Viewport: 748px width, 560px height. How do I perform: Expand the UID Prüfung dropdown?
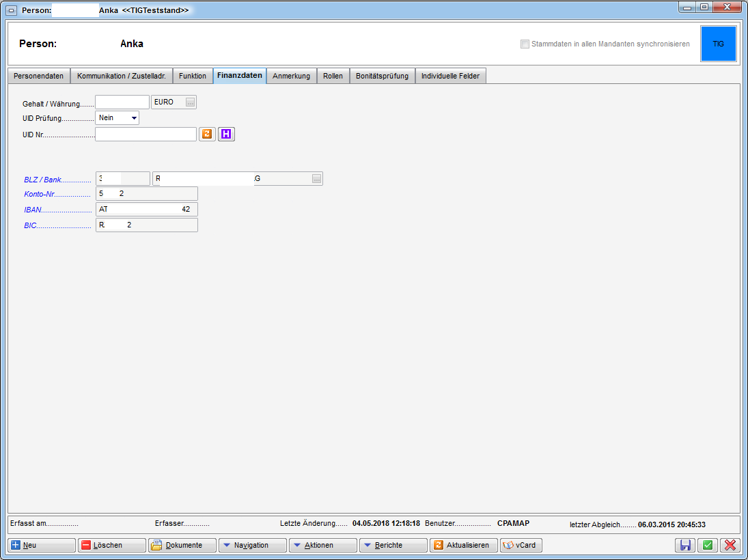tap(134, 118)
